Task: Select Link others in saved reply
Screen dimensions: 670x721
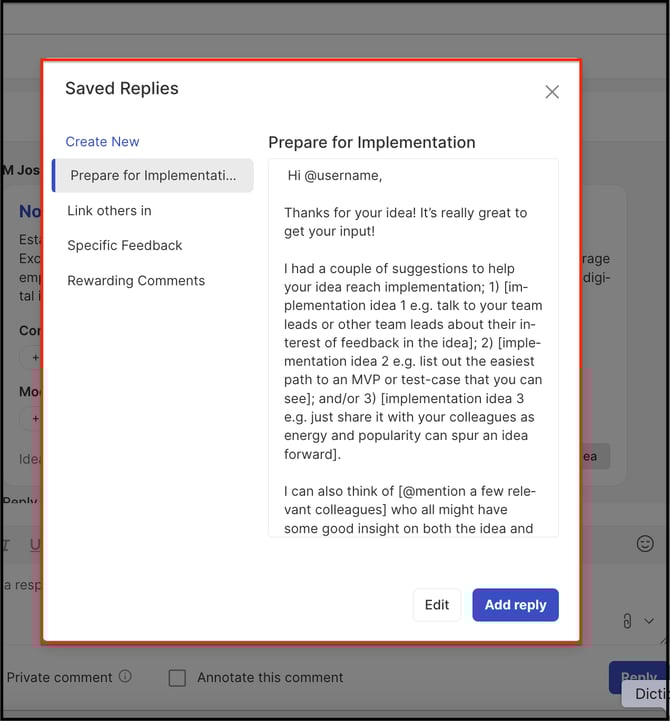Action: click(109, 211)
